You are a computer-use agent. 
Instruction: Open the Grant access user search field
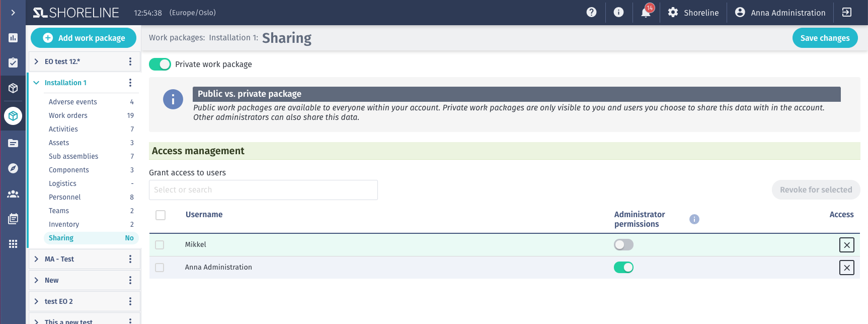click(263, 190)
